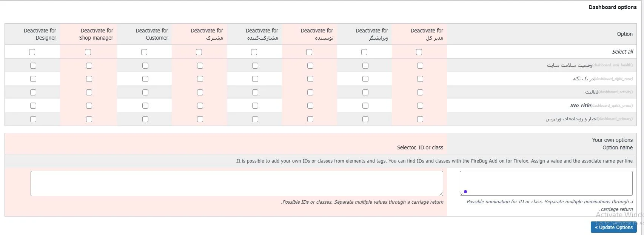Deactivate dashboard_primary widget for Customer
The height and width of the screenshot is (235, 644).
point(145,119)
